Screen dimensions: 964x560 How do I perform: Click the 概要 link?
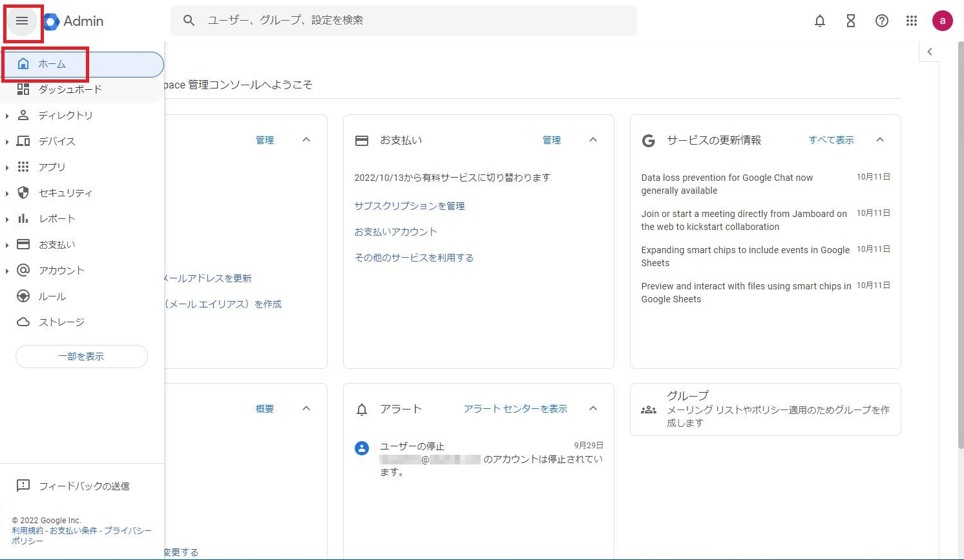[x=265, y=409]
